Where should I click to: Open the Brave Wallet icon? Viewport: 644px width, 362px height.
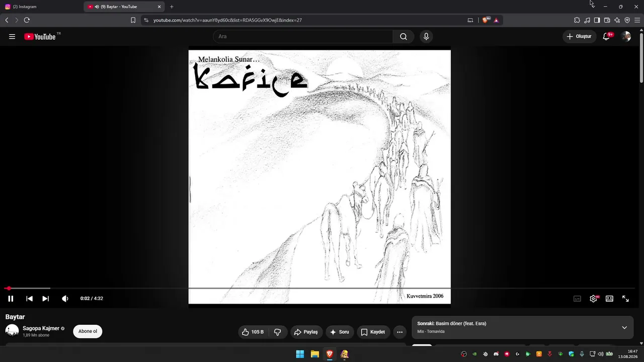pyautogui.click(x=607, y=20)
